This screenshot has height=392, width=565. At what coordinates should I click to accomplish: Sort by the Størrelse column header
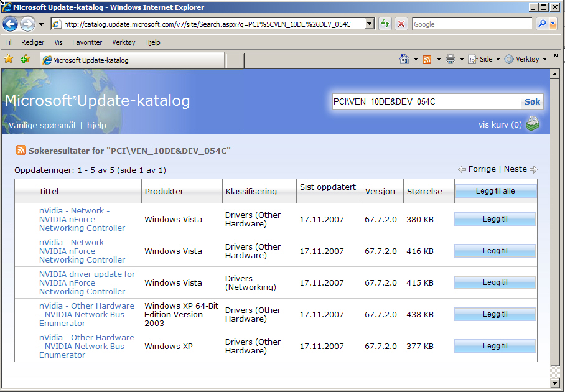pyautogui.click(x=424, y=191)
